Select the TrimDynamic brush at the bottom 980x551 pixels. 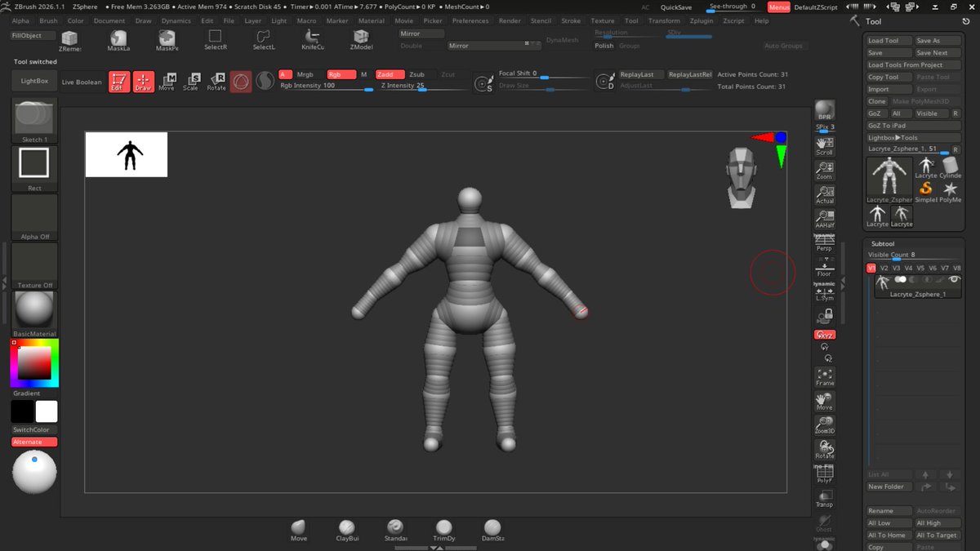[x=444, y=530]
